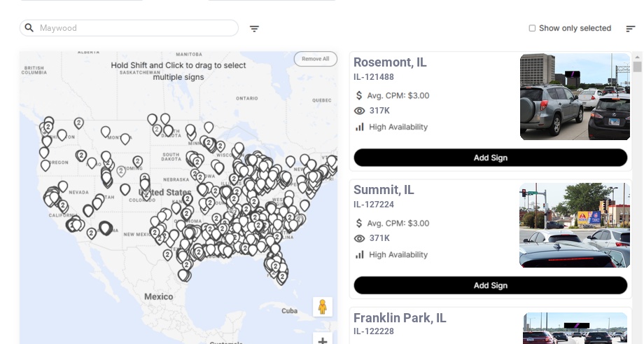Image resolution: width=644 pixels, height=344 pixels.
Task: Click the eye impressions icon for Rosemont
Action: click(360, 111)
